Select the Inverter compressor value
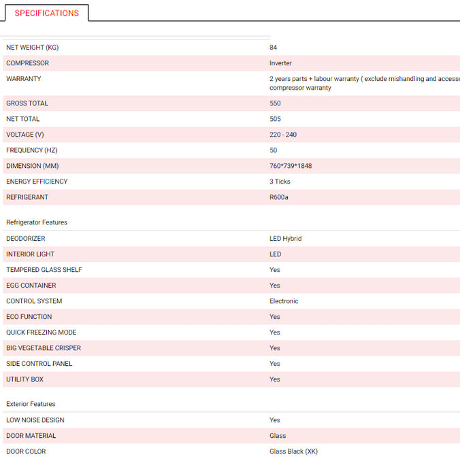This screenshot has width=460, height=476. [280, 63]
